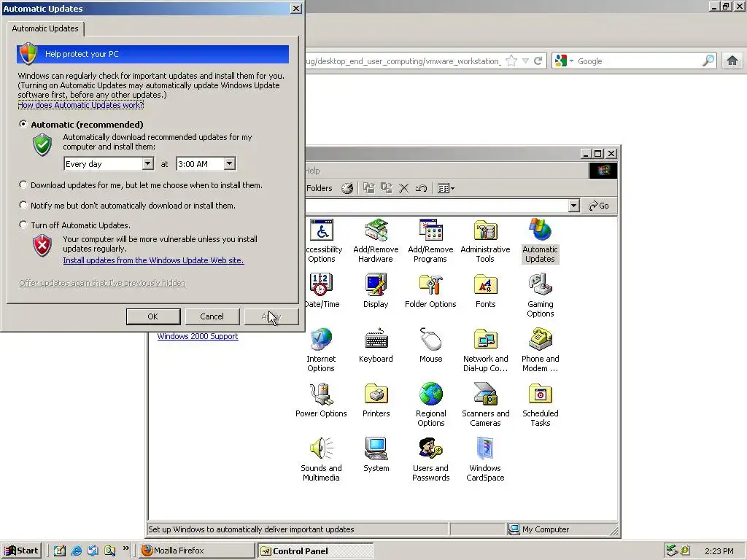Open Accessibility Options in Control Panel
This screenshot has width=747, height=560.
(x=322, y=241)
